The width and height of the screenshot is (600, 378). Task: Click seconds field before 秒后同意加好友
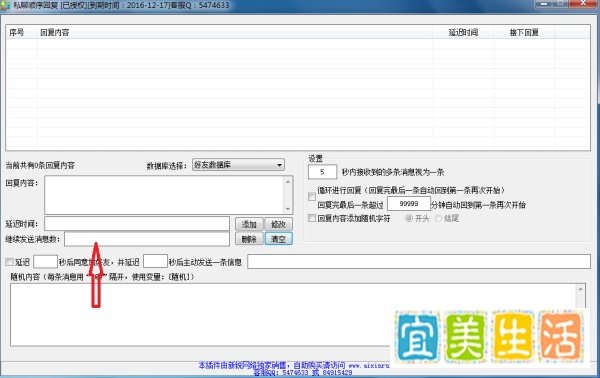(x=46, y=262)
